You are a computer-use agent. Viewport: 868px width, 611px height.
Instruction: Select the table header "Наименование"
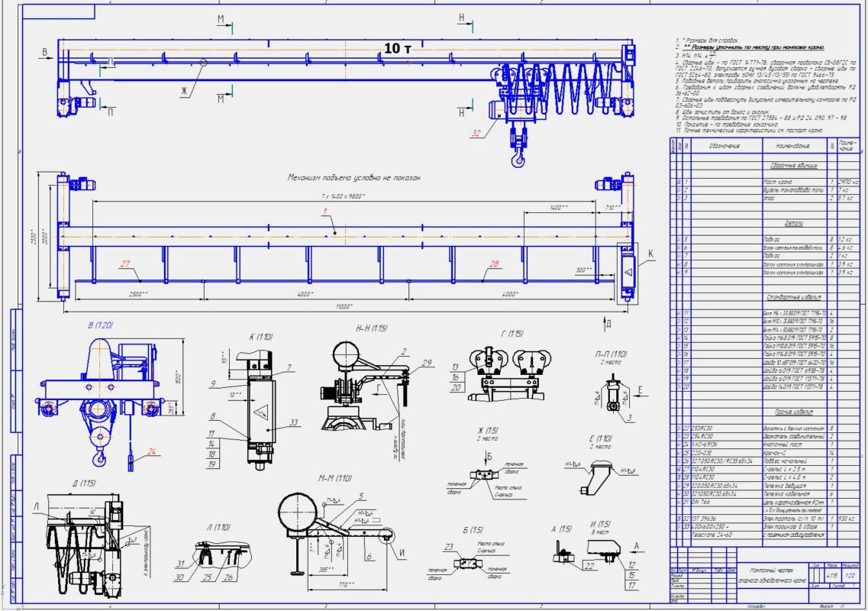click(x=794, y=146)
